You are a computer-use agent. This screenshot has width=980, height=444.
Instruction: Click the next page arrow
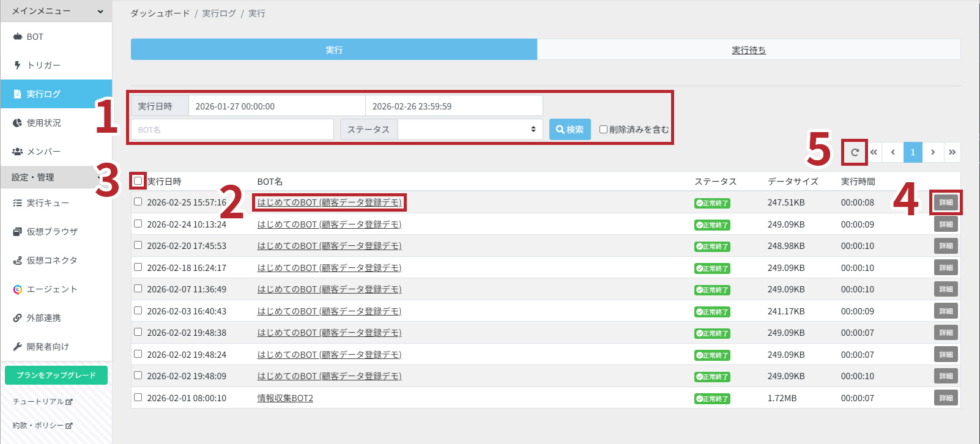click(x=932, y=152)
